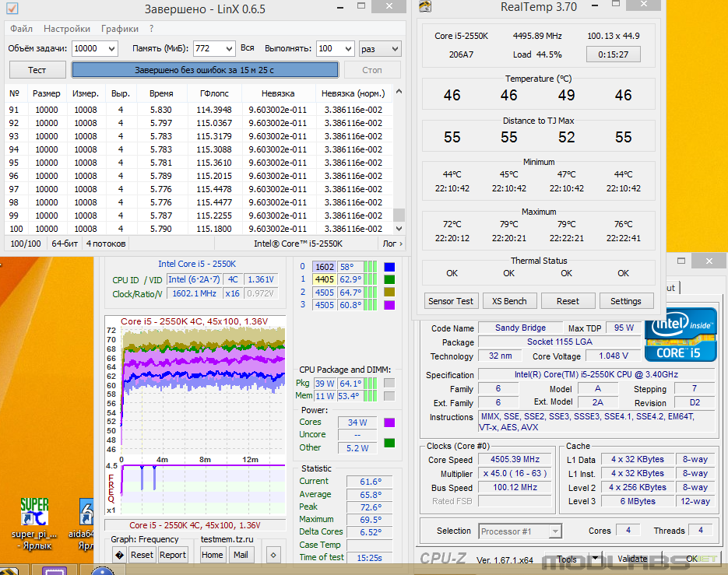Click the black diamond button beside Reset
728x575 pixels.
(120, 555)
